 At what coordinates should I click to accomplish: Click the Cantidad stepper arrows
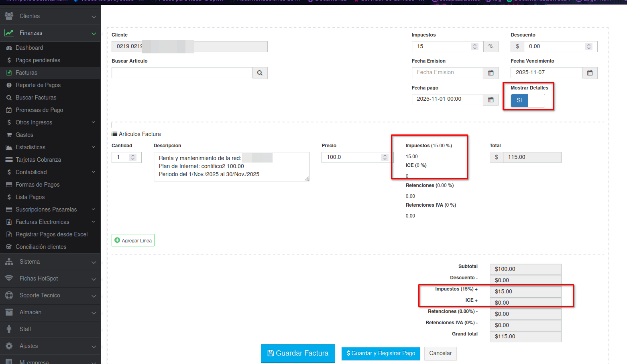tap(133, 157)
